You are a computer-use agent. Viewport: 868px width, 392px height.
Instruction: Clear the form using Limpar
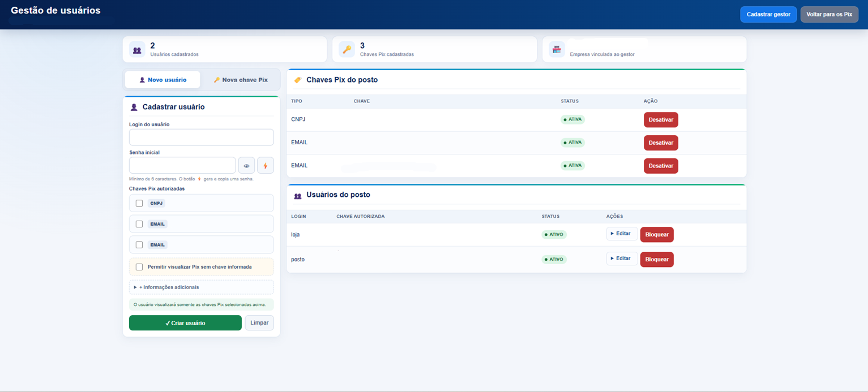tap(259, 323)
